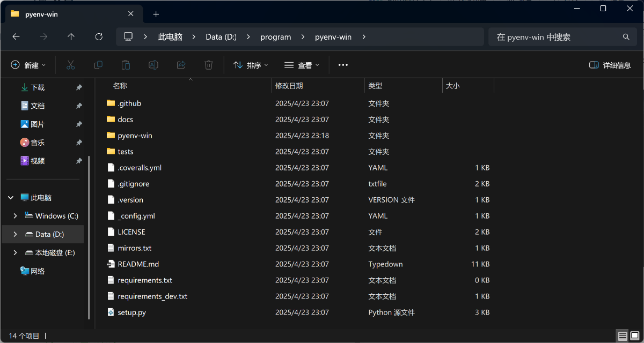
Task: Navigate up one folder level
Action: click(x=71, y=37)
